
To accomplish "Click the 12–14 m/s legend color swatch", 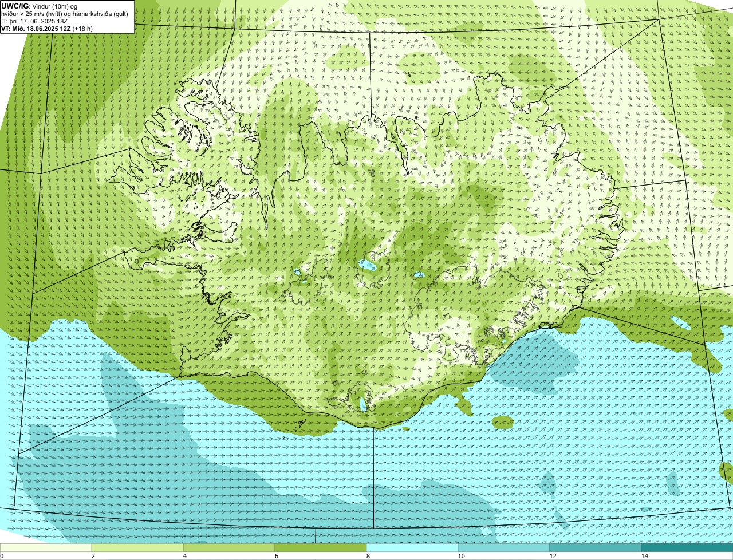I will pos(596,547).
